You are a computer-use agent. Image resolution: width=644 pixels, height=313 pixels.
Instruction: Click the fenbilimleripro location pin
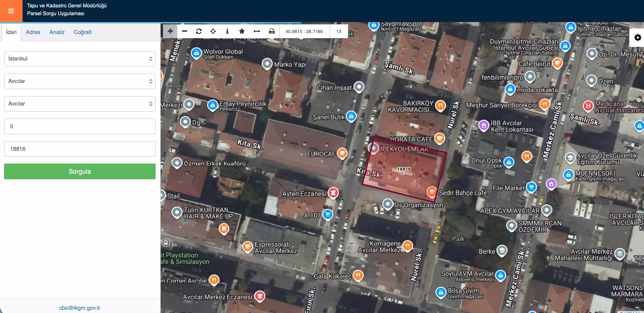tap(530, 77)
